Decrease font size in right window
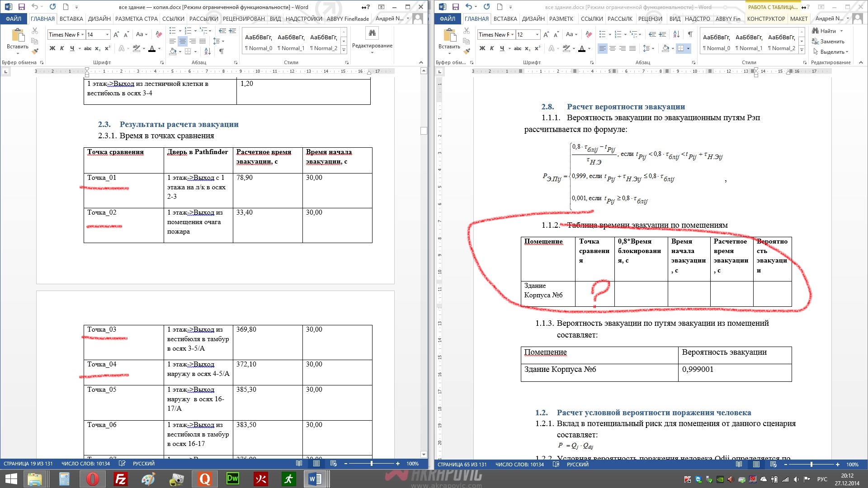 [x=556, y=34]
